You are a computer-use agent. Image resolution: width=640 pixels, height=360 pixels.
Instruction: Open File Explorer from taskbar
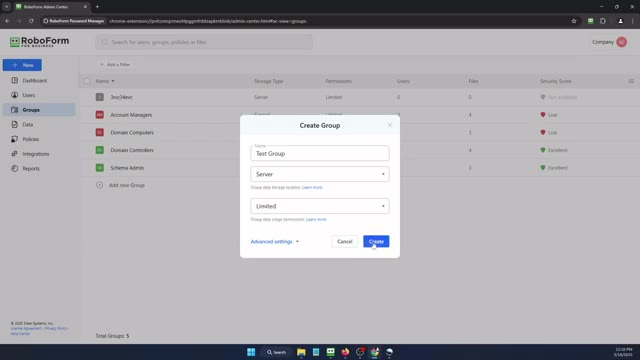coord(301,352)
